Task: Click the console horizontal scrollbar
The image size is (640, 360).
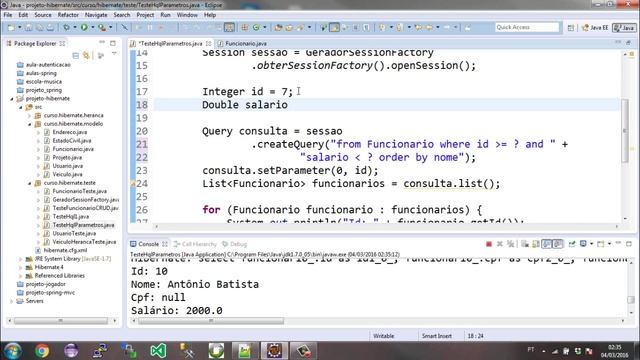Action: (x=211, y=321)
